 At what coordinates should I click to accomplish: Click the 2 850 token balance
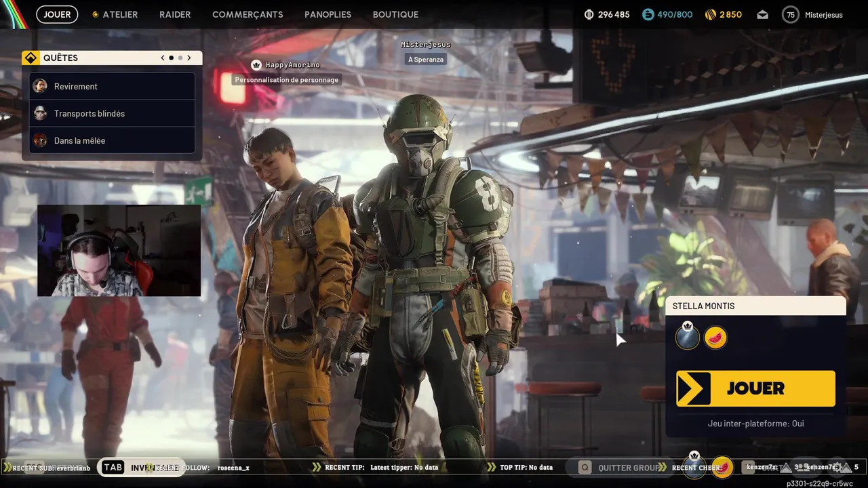pyautogui.click(x=730, y=14)
